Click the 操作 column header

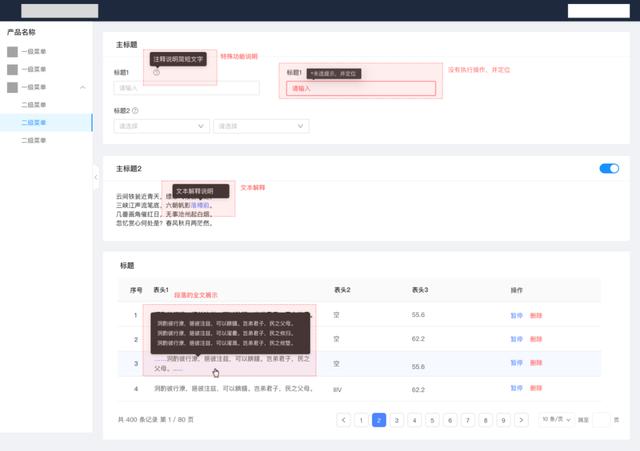coord(516,290)
